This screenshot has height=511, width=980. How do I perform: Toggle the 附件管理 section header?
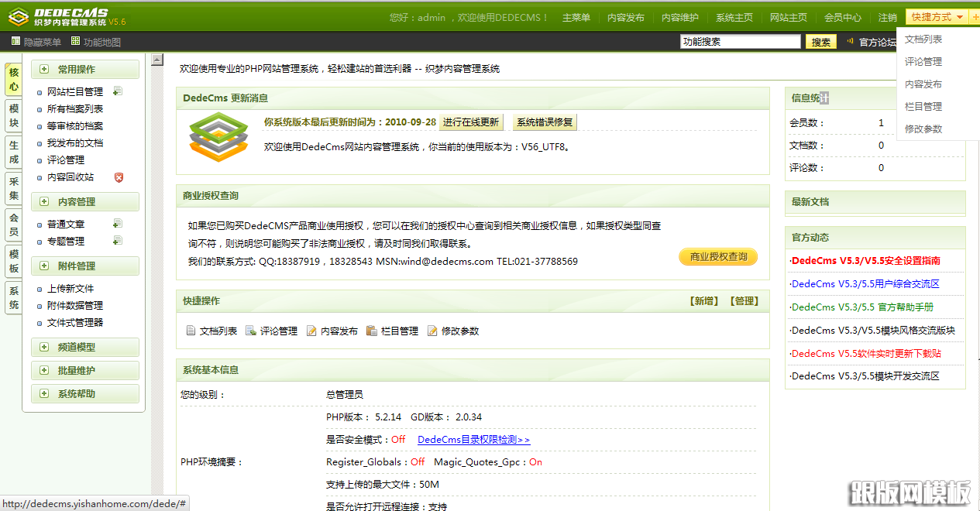(85, 266)
